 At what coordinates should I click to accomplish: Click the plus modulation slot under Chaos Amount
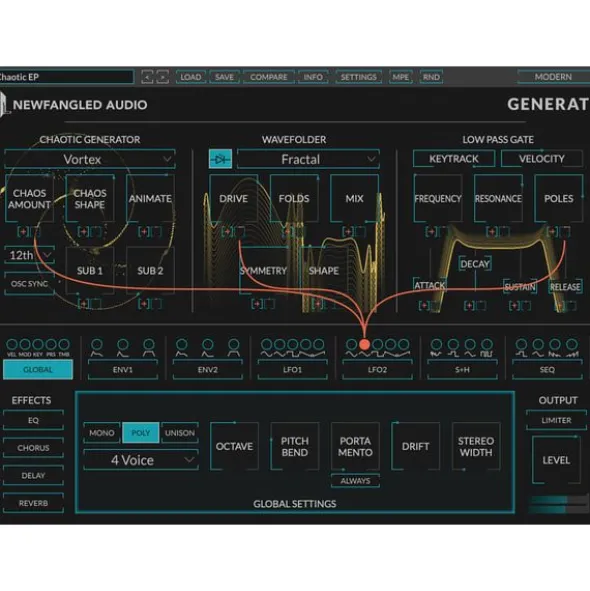(x=23, y=231)
